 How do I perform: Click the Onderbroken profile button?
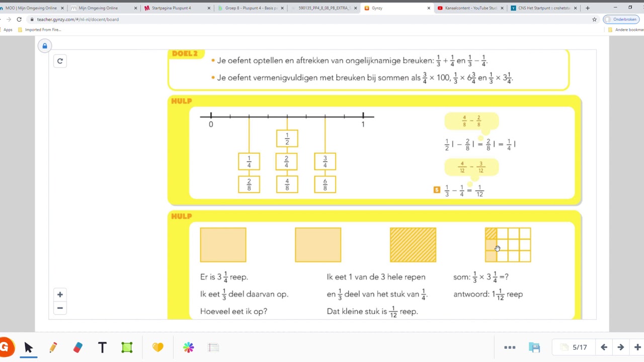621,19
